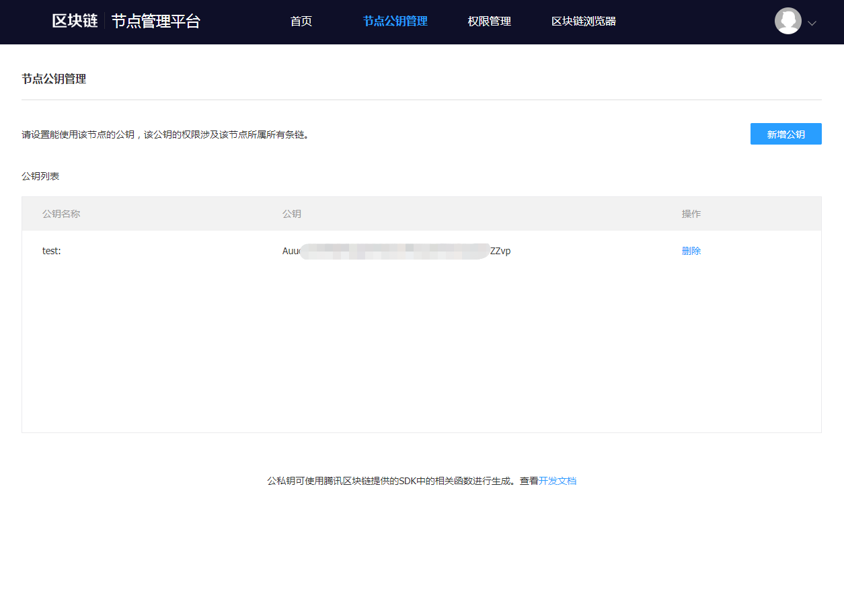Click the public key permission description text
Viewport: 844px width, 616px height.
[x=165, y=134]
